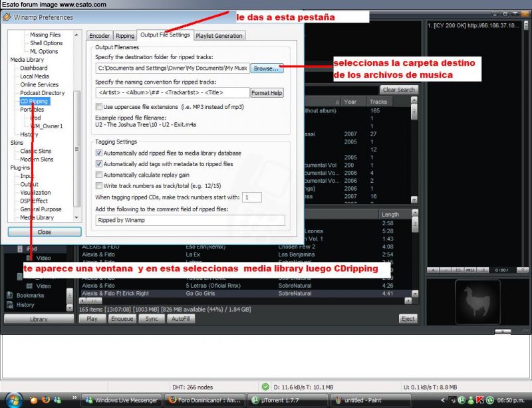
Task: Click Browse to choose destination folder
Action: coord(267,68)
